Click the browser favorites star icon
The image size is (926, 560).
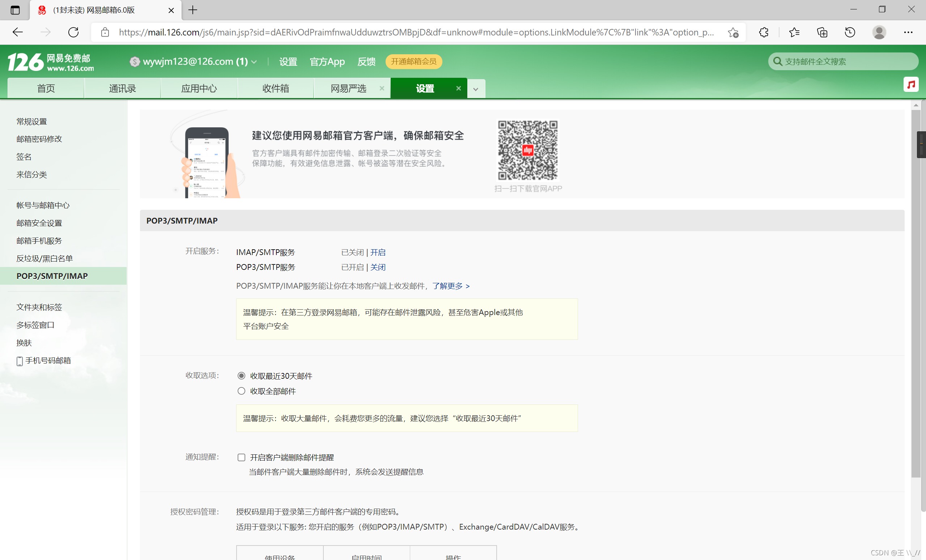coord(794,32)
